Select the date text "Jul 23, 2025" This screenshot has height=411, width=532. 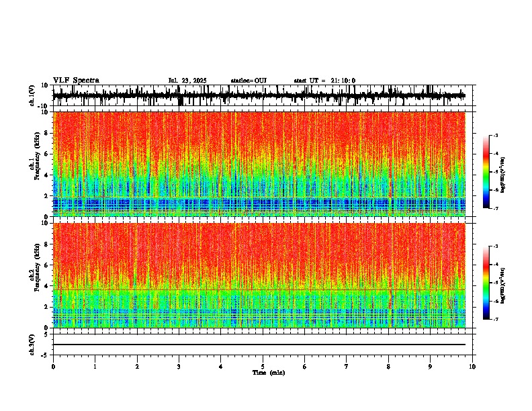tap(187, 81)
